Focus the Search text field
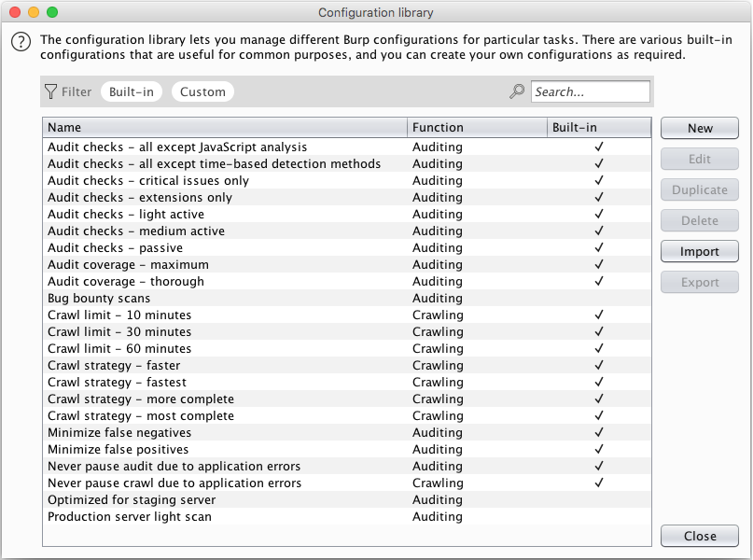 (x=591, y=91)
